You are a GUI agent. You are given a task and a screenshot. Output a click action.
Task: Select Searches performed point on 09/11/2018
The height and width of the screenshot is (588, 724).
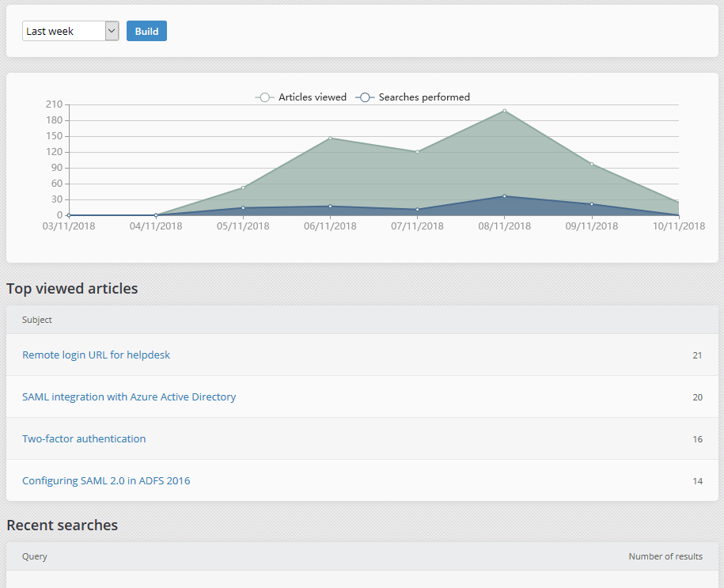click(x=592, y=204)
